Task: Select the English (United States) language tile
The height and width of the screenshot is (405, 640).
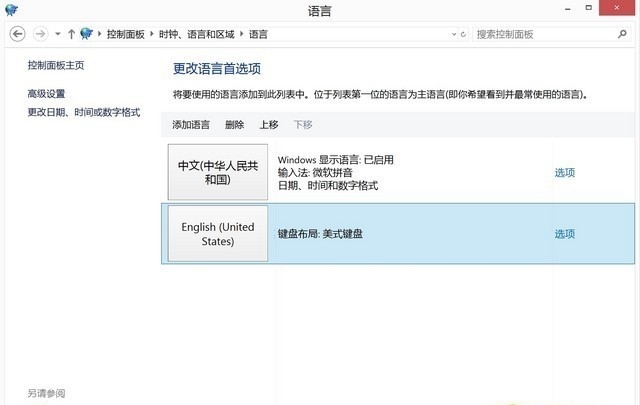Action: click(218, 234)
